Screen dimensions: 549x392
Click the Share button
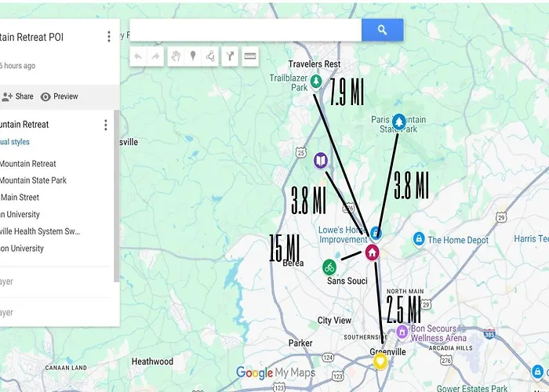tap(18, 96)
